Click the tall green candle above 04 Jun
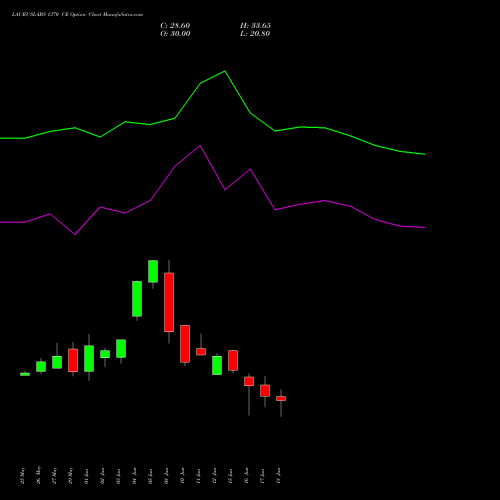Screen dimensions: 500x500 click(x=137, y=299)
